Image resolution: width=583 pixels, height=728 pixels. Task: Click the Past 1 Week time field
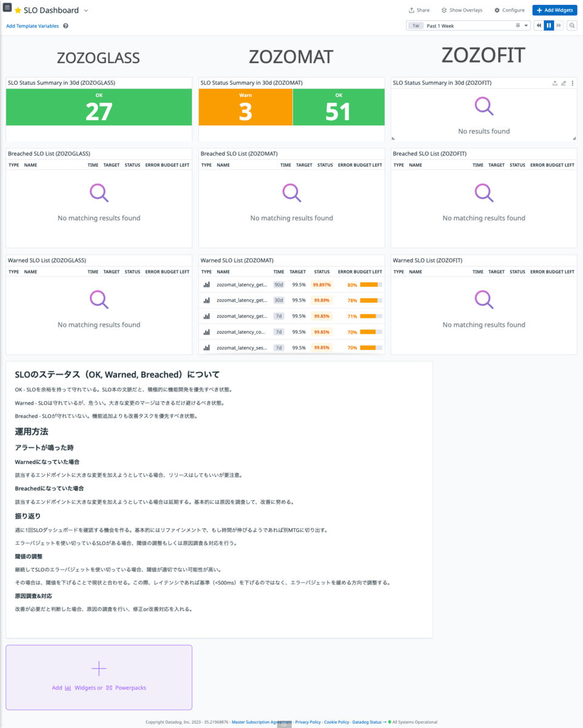(468, 25)
